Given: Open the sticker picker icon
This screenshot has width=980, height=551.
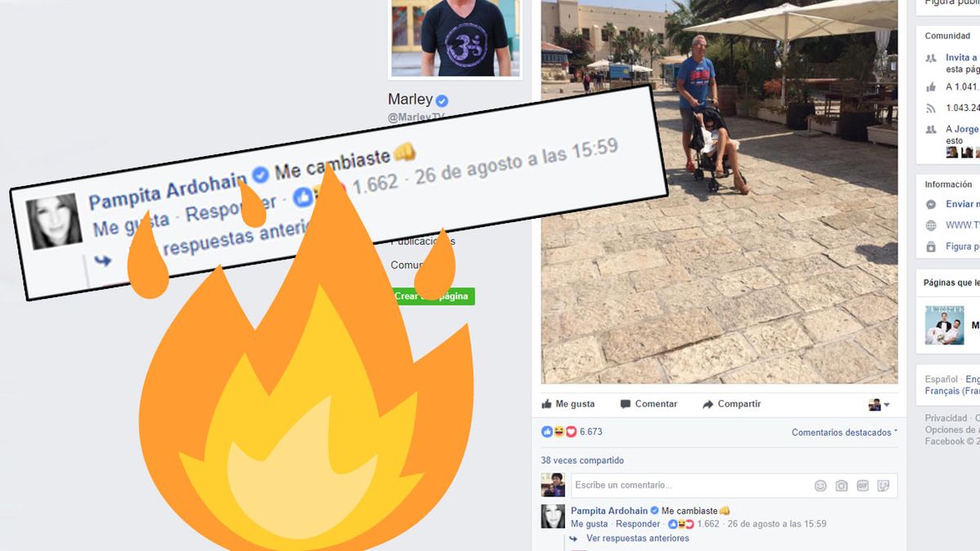Looking at the screenshot, I should (883, 486).
